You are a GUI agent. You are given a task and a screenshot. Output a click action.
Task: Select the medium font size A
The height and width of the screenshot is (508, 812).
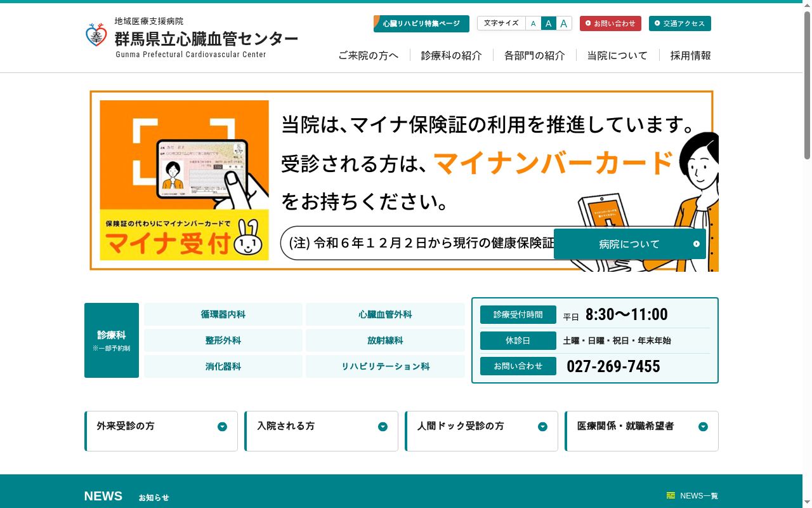point(549,23)
